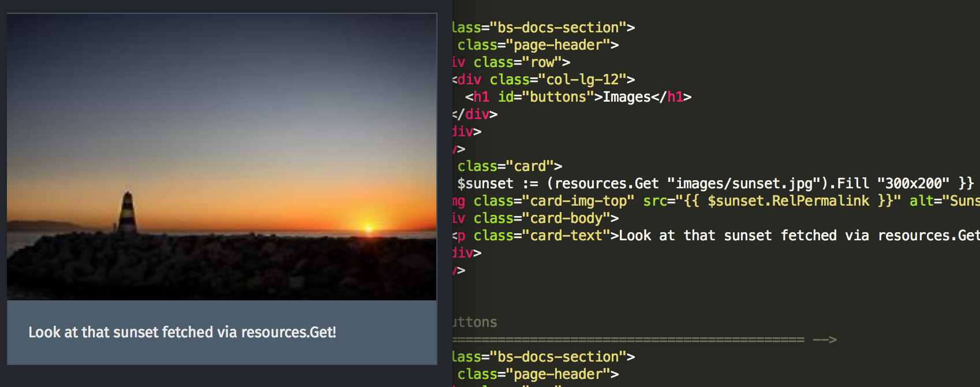Image resolution: width=980 pixels, height=387 pixels.
Task: Click the lighthouse in the sunset image
Action: coord(128,212)
